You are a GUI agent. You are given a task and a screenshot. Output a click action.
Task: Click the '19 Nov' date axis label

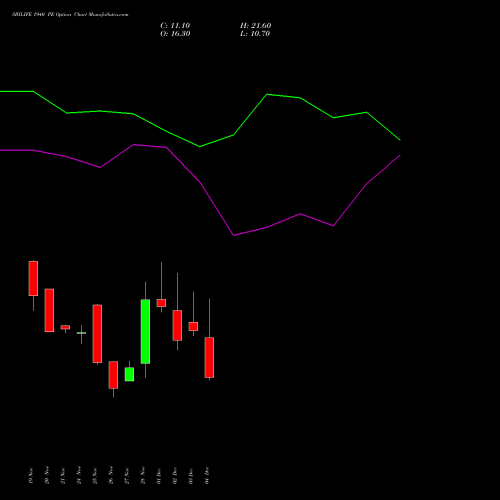tap(31, 476)
